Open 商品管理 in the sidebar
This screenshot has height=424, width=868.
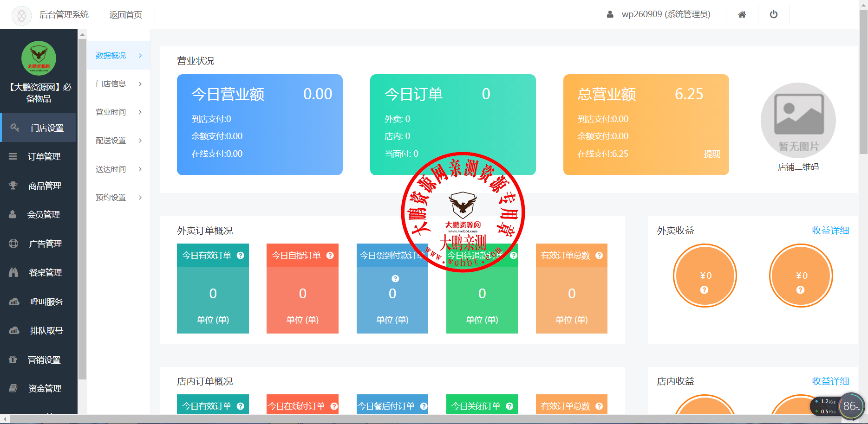coord(44,186)
